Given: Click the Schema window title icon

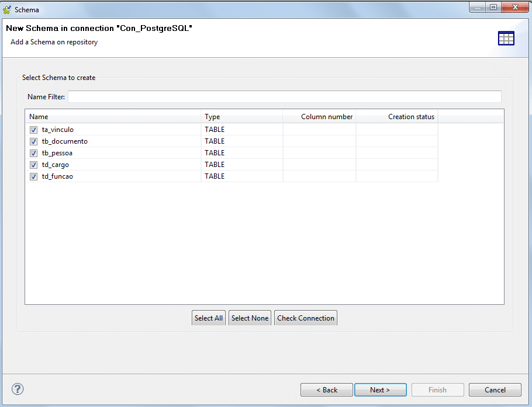Looking at the screenshot, I should click(x=7, y=9).
